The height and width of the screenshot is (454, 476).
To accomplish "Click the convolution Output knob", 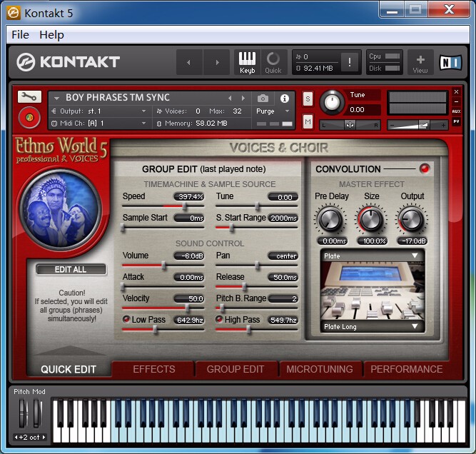I will 411,220.
